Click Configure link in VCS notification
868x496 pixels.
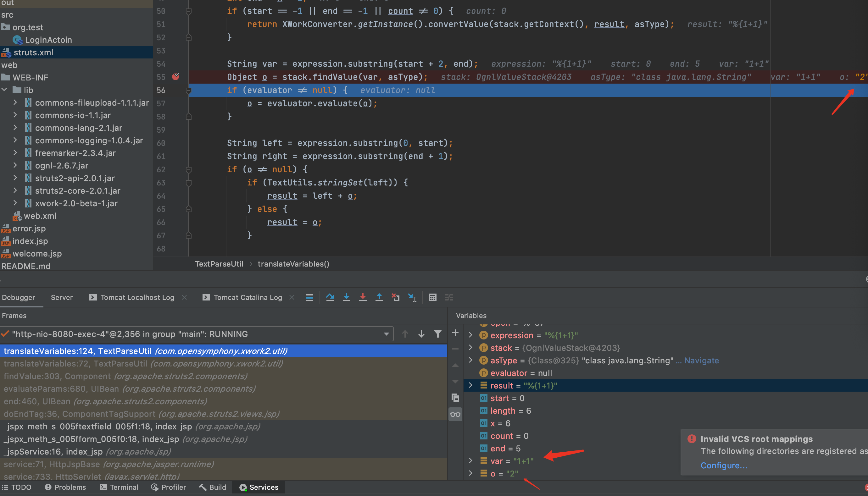point(724,465)
